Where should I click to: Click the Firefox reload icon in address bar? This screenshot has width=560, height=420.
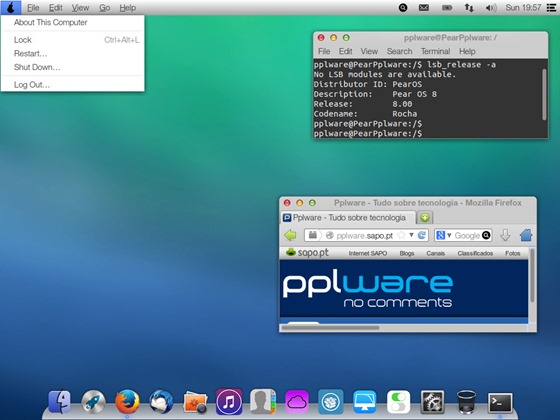pyautogui.click(x=422, y=235)
